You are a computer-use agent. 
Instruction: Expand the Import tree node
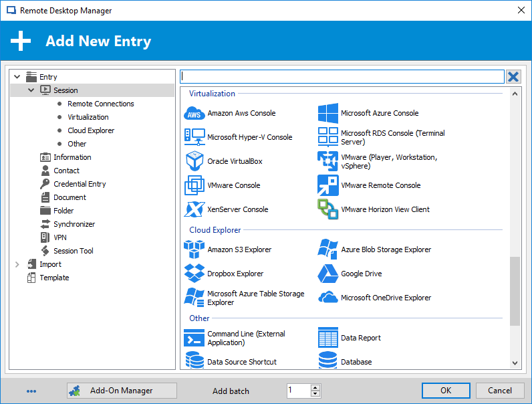(17, 264)
